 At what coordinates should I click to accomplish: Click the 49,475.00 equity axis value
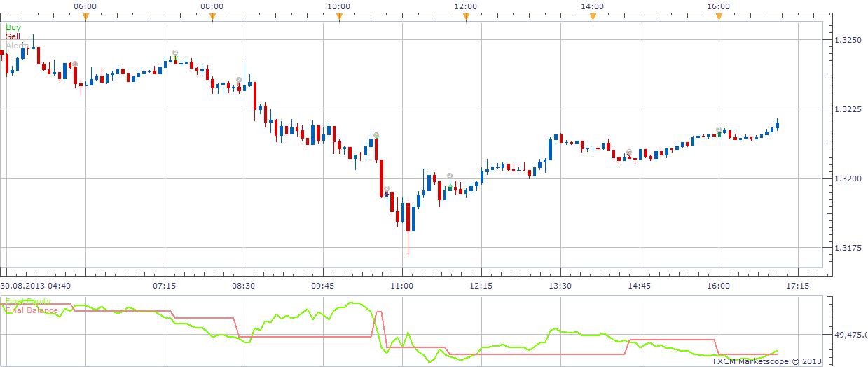pos(849,335)
